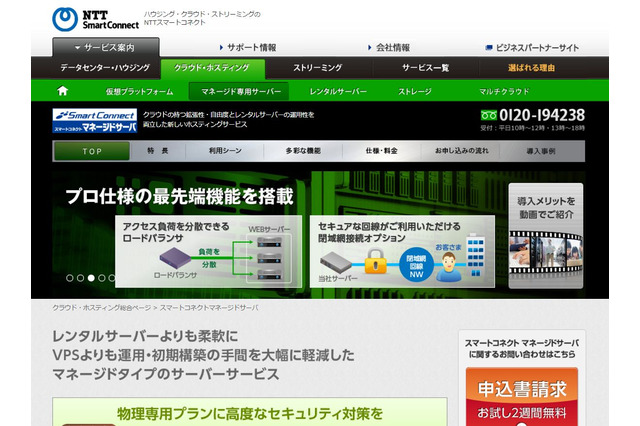Open サポート情報 link

click(x=248, y=48)
